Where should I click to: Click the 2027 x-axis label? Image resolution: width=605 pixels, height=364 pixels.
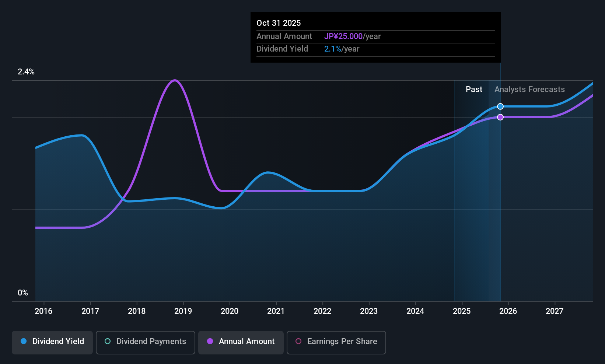tap(555, 311)
